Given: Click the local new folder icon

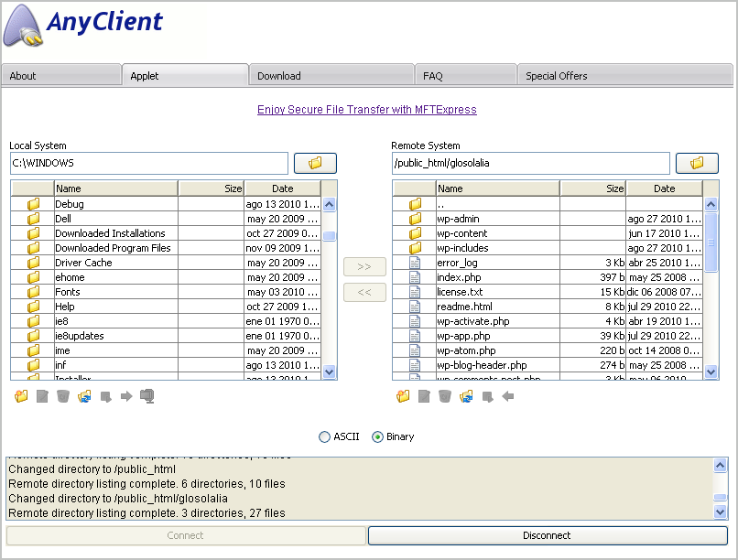Looking at the screenshot, I should click(21, 396).
